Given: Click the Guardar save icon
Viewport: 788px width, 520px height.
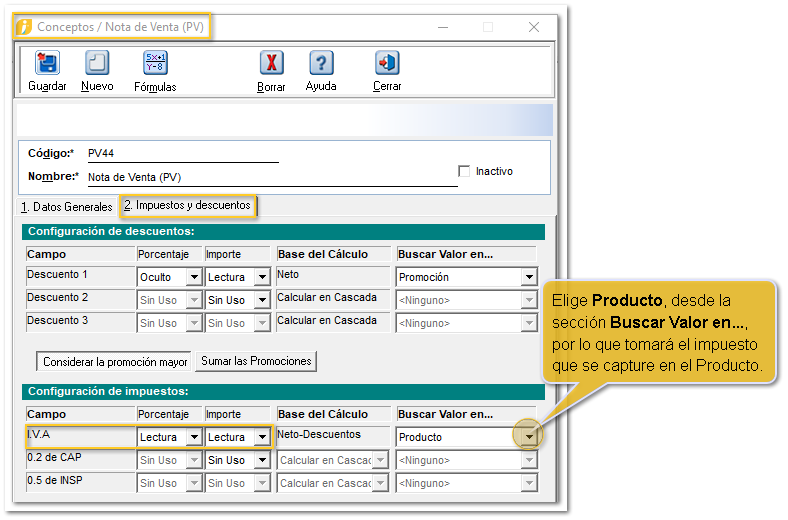Looking at the screenshot, I should [47, 64].
